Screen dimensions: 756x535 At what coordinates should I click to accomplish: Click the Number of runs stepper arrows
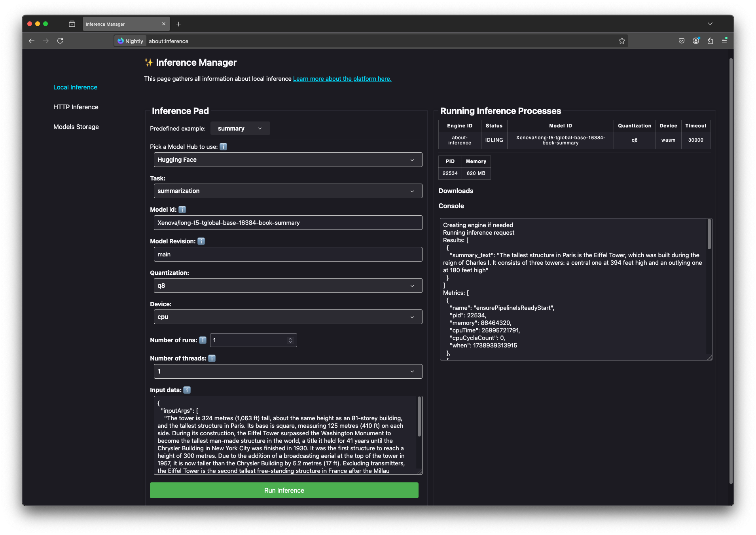pyautogui.click(x=290, y=340)
